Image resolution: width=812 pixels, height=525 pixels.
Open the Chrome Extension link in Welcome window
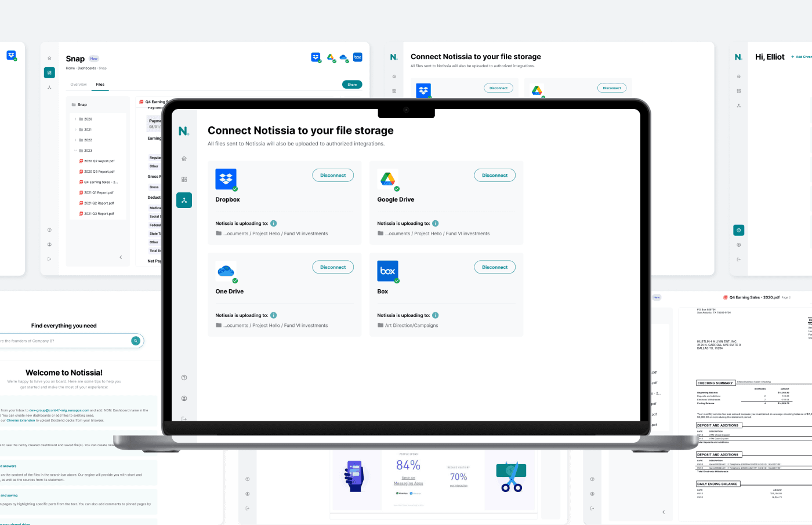(x=21, y=421)
